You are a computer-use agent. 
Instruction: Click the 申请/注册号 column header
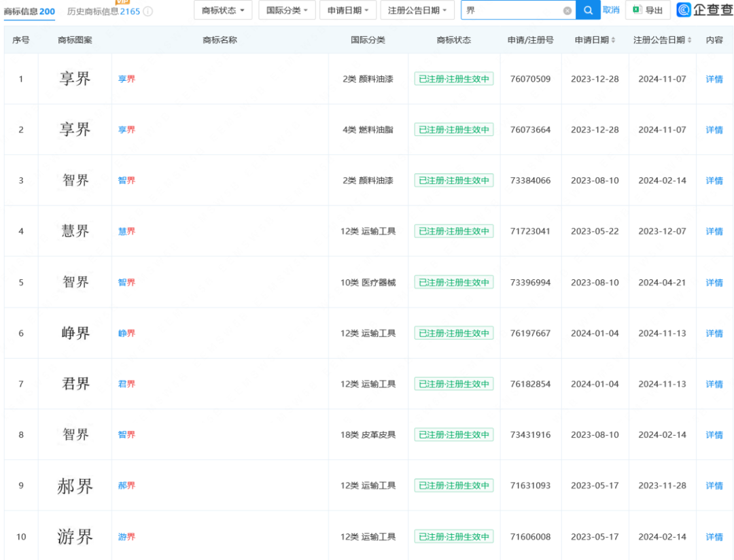[x=530, y=40]
